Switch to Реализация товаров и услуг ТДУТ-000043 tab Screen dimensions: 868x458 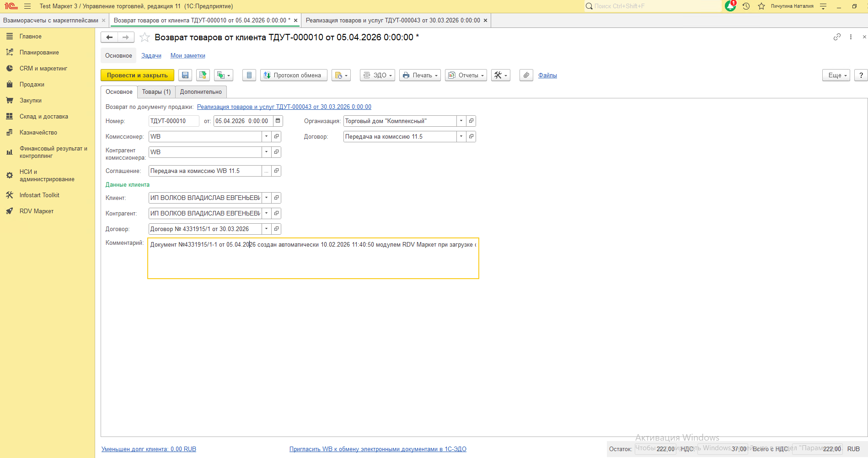(393, 21)
